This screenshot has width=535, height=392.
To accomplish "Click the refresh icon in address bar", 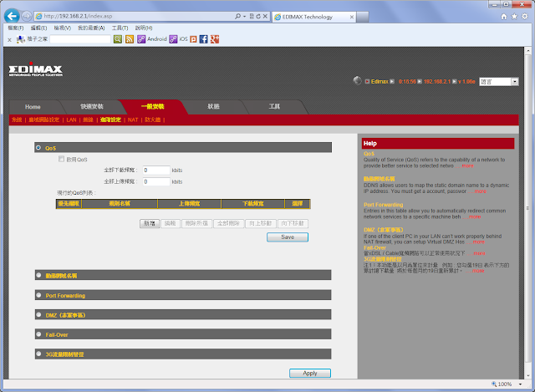I will point(258,17).
